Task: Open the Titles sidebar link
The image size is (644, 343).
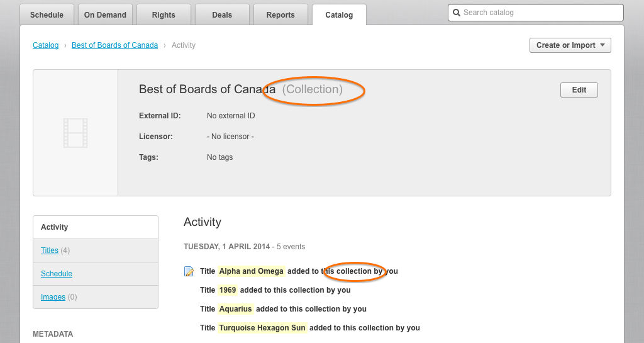Action: point(50,250)
